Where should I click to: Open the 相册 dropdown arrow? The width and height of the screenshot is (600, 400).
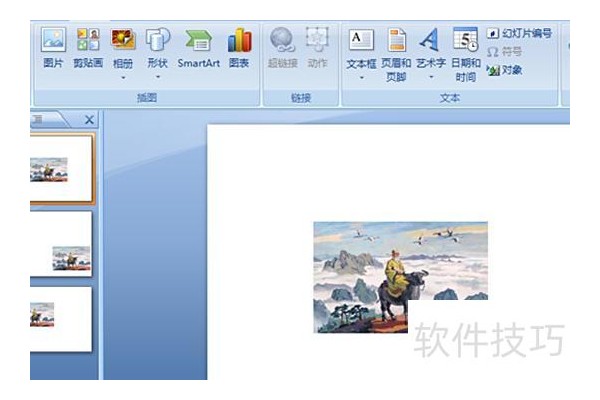(123, 78)
